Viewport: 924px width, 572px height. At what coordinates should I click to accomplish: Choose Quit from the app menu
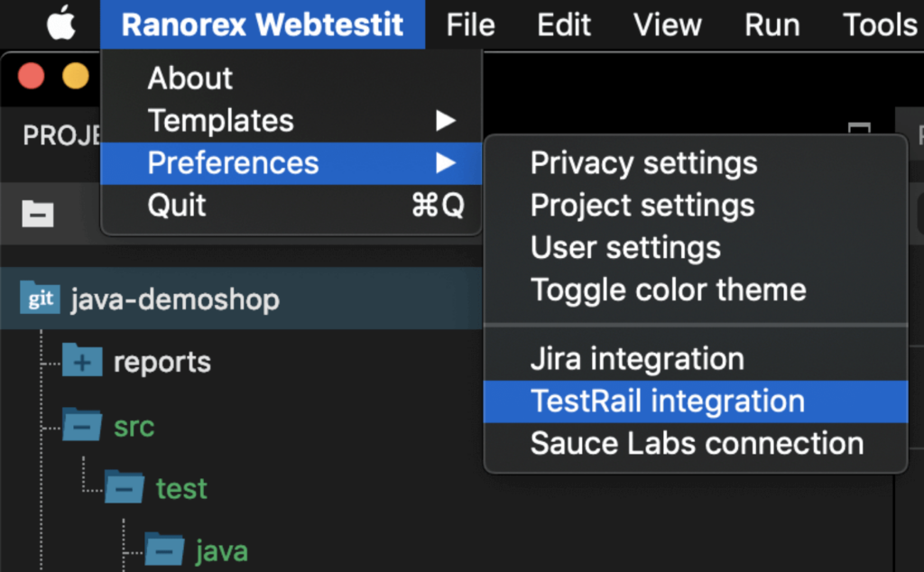(291, 206)
